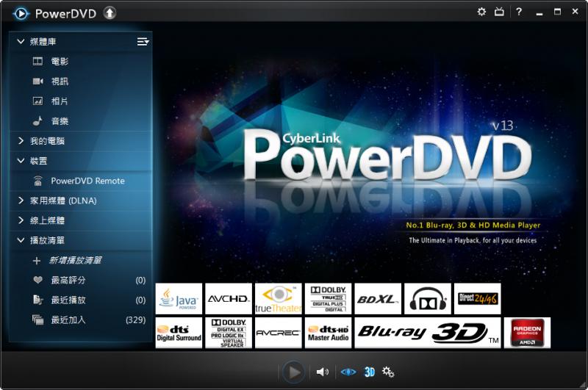This screenshot has height=390, width=588.
Task: Mute audio with the speaker icon
Action: pyautogui.click(x=322, y=372)
